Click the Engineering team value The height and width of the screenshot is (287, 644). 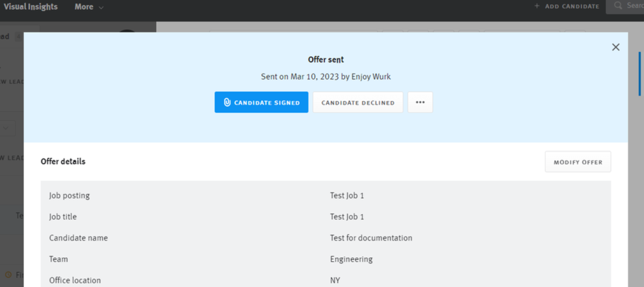point(351,259)
